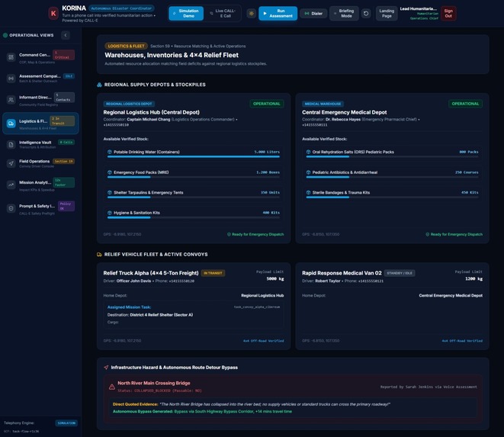Click the MEDICAL WAREHOUSE tag

323,104
